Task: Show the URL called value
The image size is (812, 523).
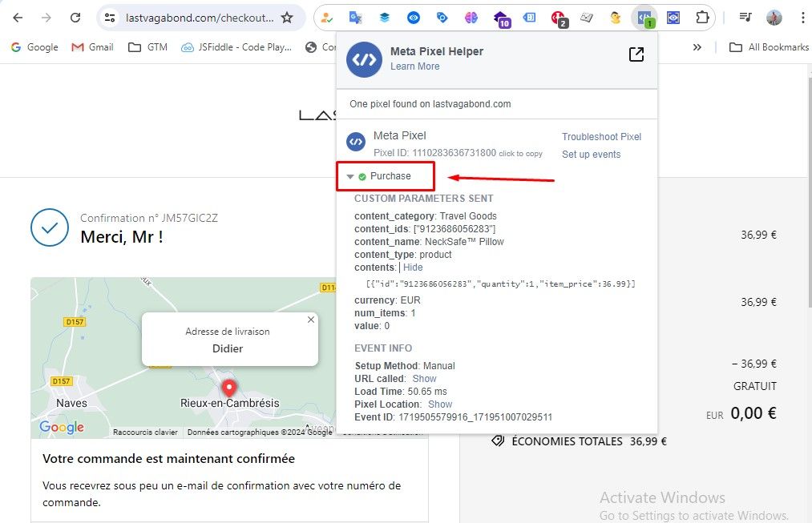Action: (x=424, y=379)
